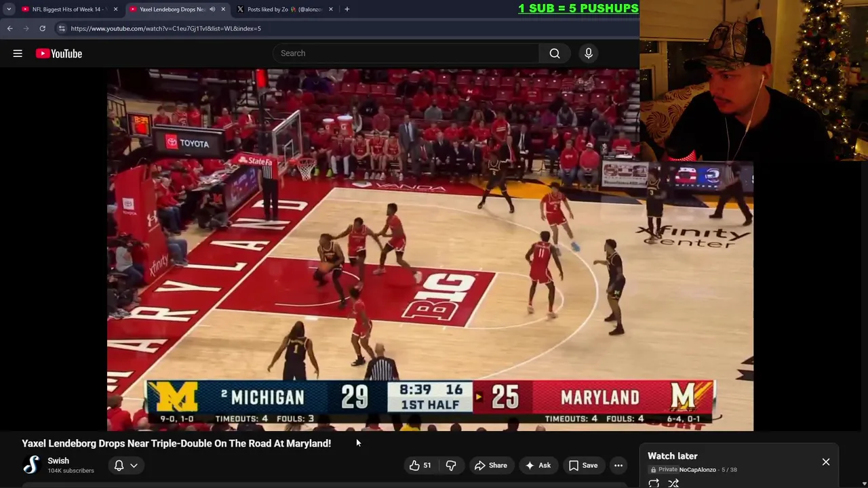The width and height of the screenshot is (868, 488).
Task: Click the YouTube URL in address bar
Action: click(x=166, y=28)
